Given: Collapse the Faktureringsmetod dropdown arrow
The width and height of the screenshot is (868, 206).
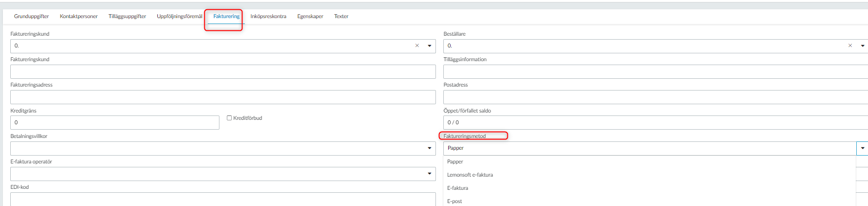Looking at the screenshot, I should click(863, 148).
